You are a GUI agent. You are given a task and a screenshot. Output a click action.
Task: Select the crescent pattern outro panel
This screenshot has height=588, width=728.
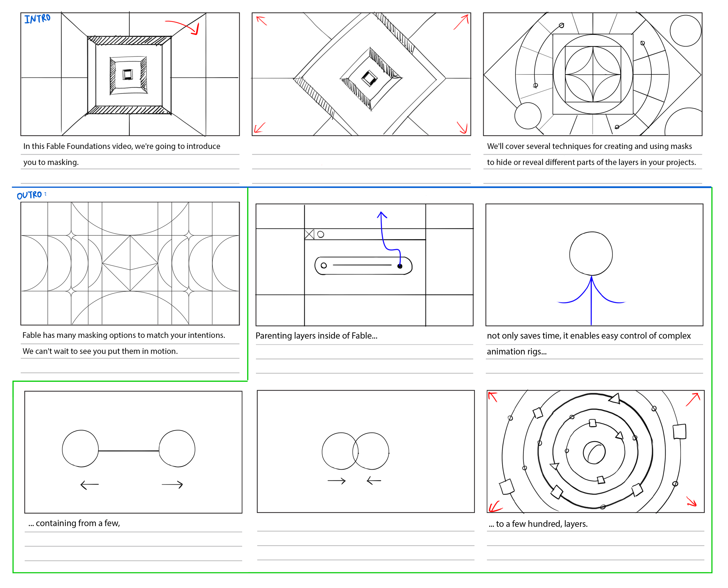tap(130, 263)
